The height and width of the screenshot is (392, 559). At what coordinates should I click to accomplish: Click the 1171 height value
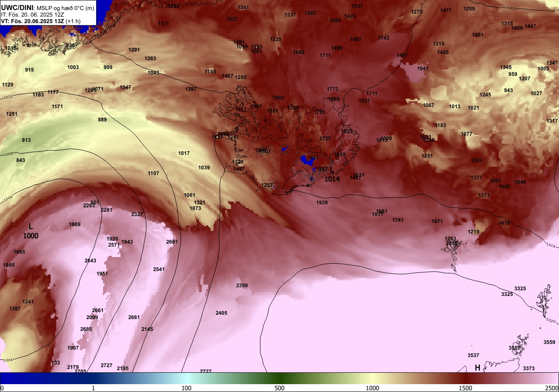point(57,107)
